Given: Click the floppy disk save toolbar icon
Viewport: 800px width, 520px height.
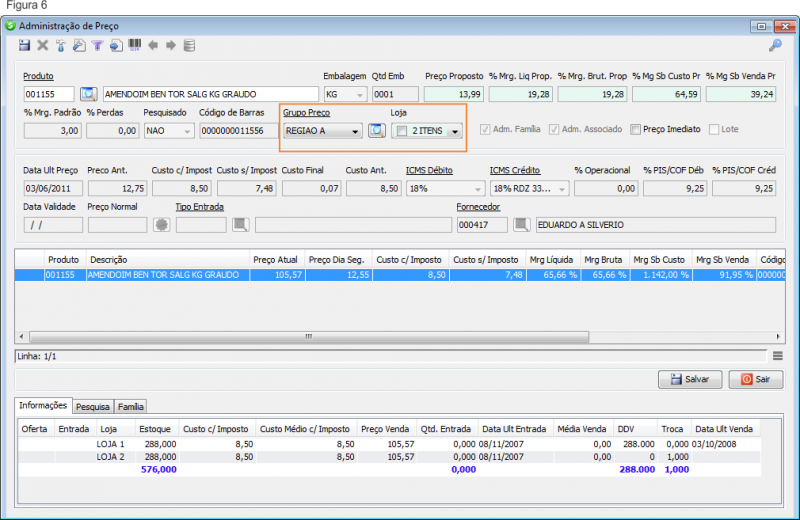Looking at the screenshot, I should coord(24,45).
